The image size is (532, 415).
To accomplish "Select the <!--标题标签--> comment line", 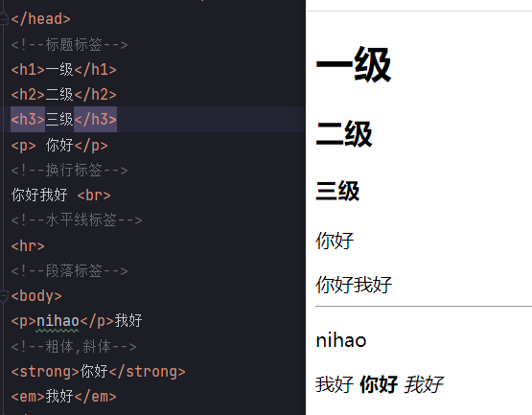I will coord(69,44).
